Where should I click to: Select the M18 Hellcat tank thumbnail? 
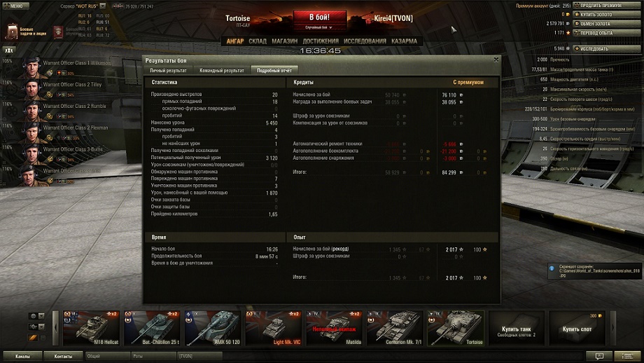point(91,328)
